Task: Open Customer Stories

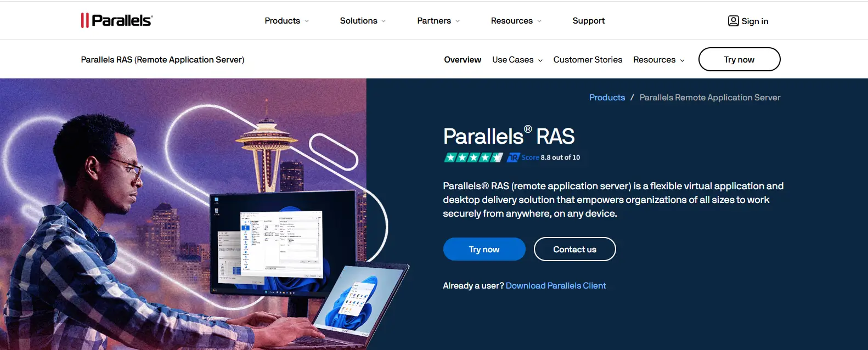Action: tap(588, 60)
